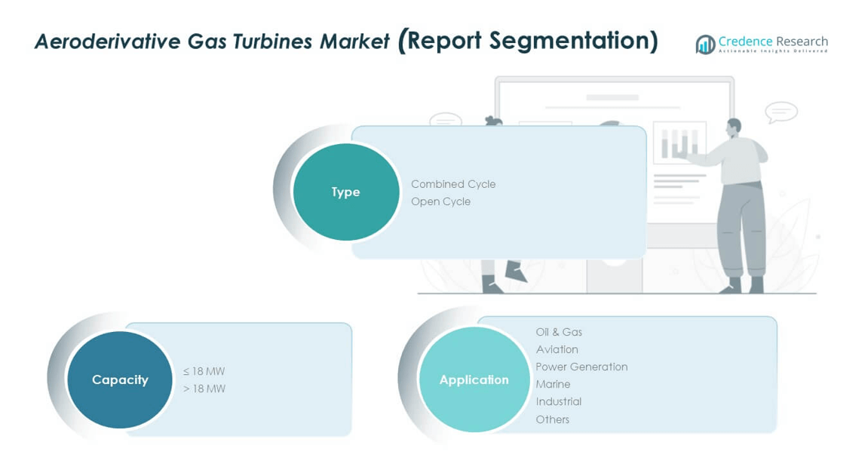The width and height of the screenshot is (868, 473).
Task: Click the Industrial application item
Action: click(x=558, y=401)
